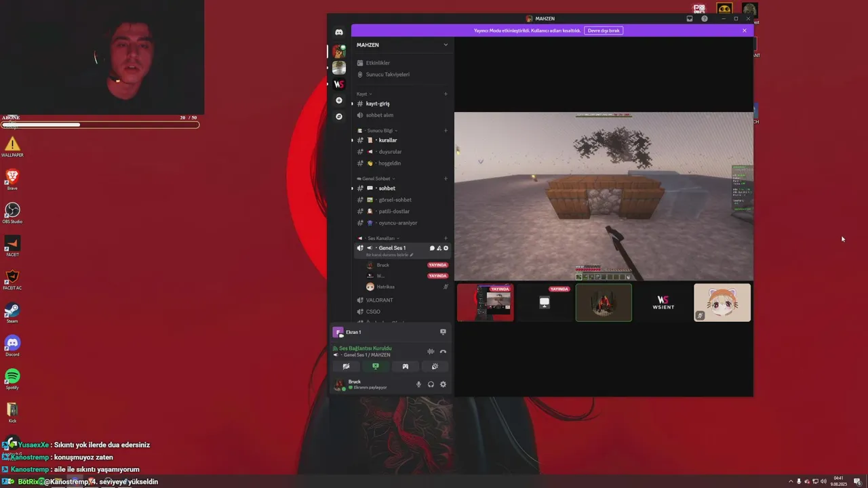The width and height of the screenshot is (868, 488).
Task: Select the WS server icon in sidebar
Action: coord(339,84)
